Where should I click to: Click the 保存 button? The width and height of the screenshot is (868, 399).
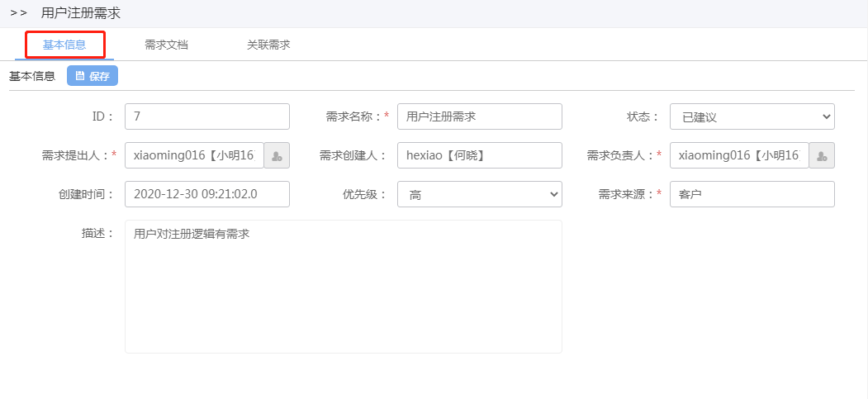point(92,76)
